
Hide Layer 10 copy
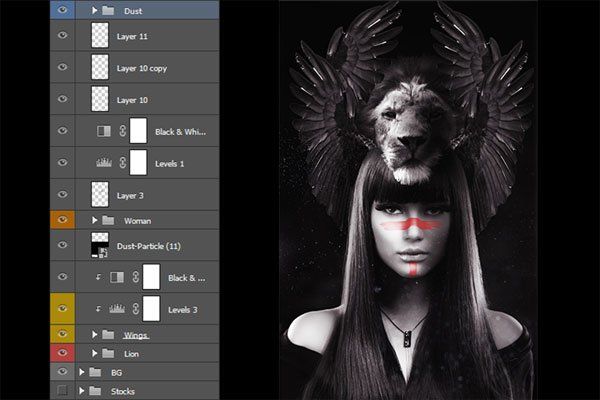click(x=62, y=67)
